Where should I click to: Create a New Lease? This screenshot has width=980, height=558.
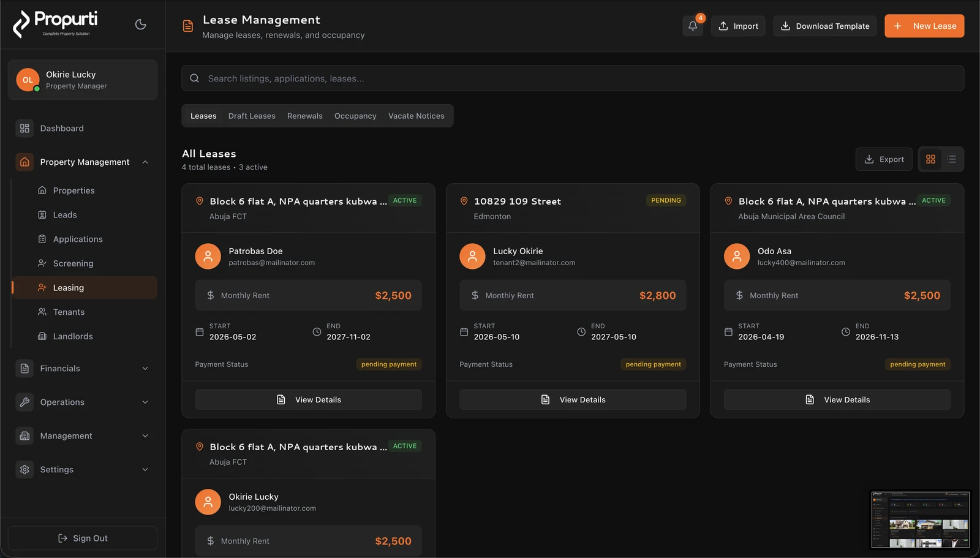click(924, 26)
